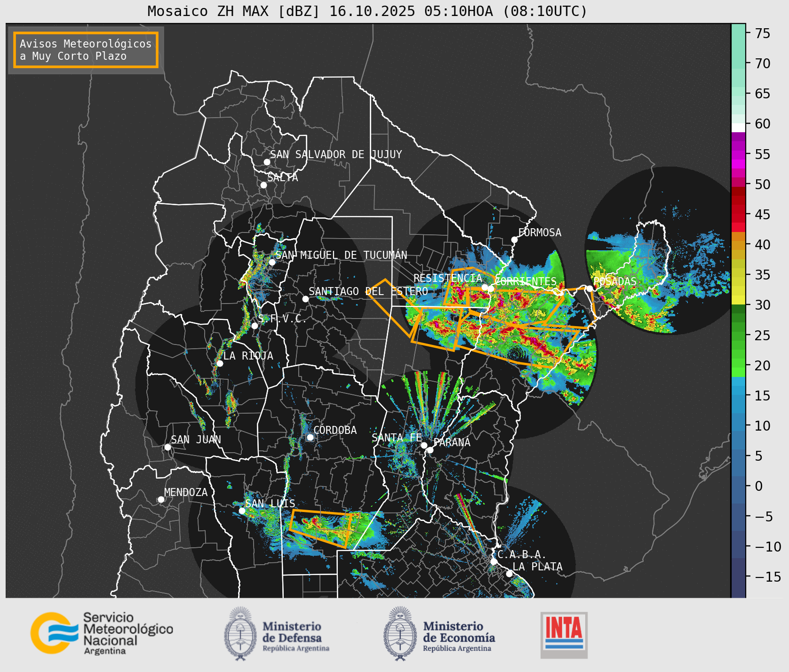The width and height of the screenshot is (789, 672).
Task: Click the white 60 dBZ color band
Action: [738, 128]
